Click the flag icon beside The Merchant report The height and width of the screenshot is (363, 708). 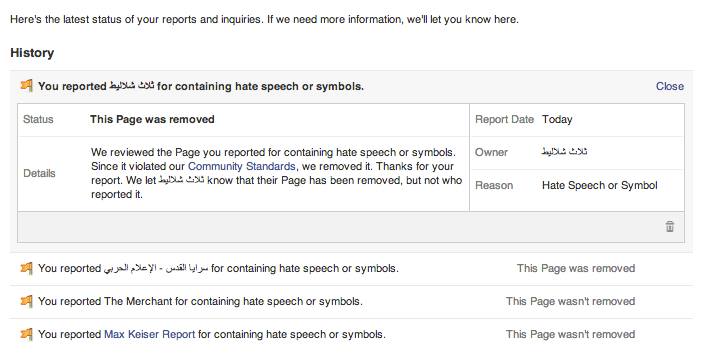coord(27,301)
